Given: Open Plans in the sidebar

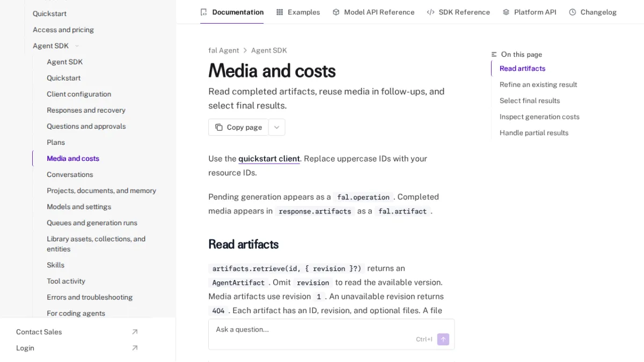Looking at the screenshot, I should [x=56, y=143].
